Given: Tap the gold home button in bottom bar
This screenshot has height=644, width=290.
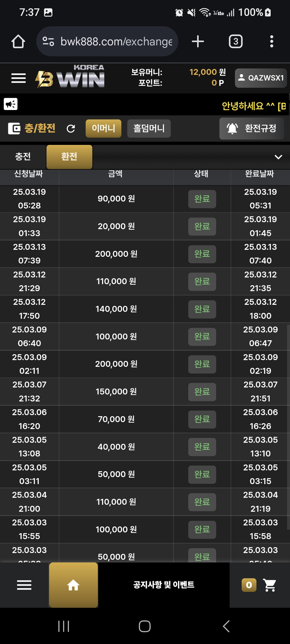Looking at the screenshot, I should [x=73, y=585].
